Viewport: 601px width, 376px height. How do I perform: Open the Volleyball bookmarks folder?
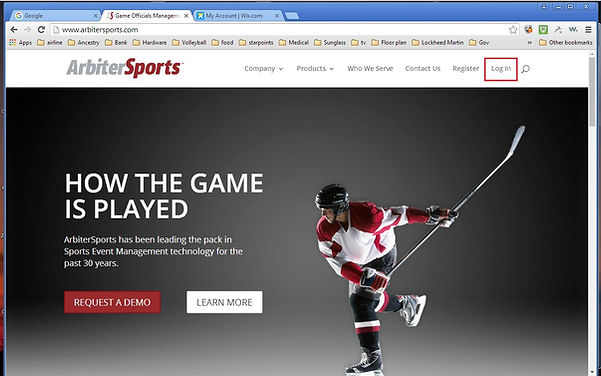pos(189,43)
